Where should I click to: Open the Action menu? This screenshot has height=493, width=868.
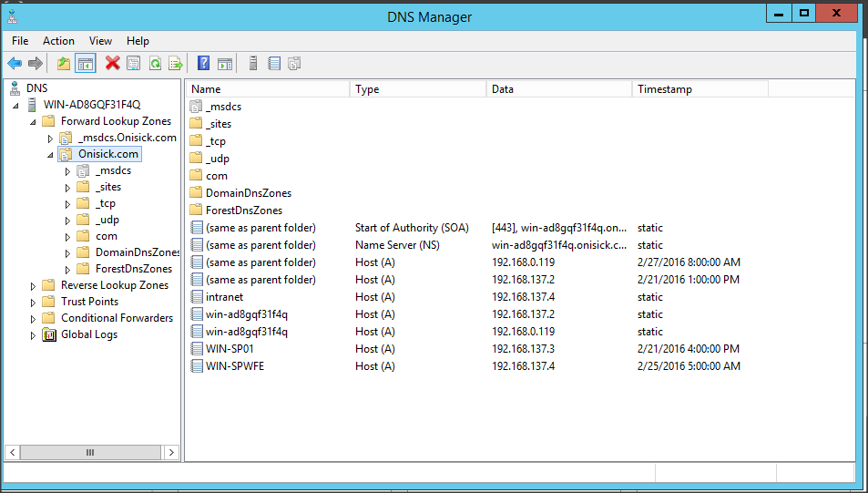(58, 41)
